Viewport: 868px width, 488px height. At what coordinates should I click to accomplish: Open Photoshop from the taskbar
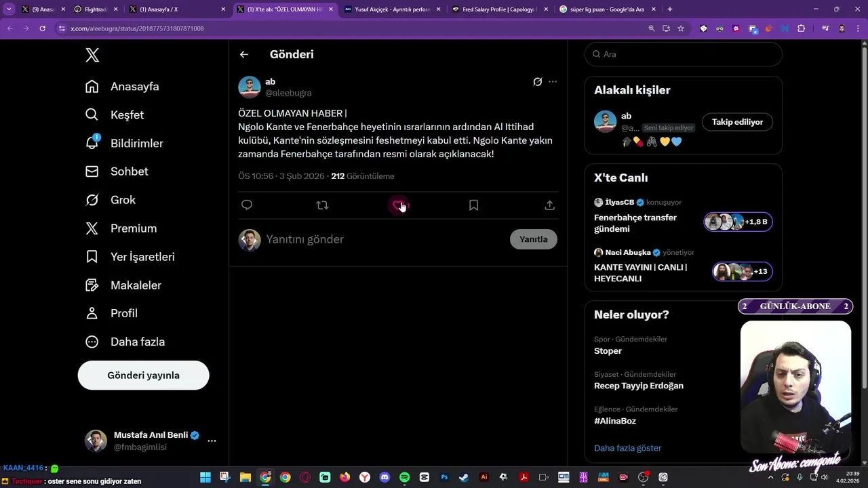[x=444, y=477]
